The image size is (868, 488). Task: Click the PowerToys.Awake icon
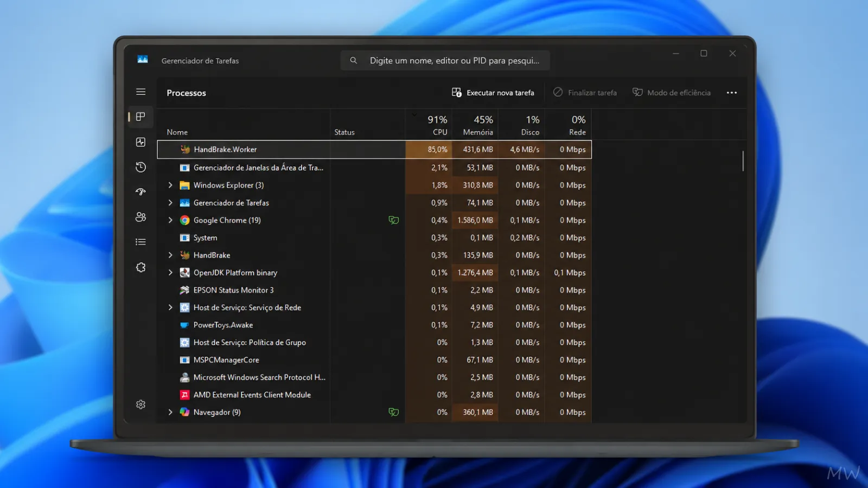(x=184, y=325)
